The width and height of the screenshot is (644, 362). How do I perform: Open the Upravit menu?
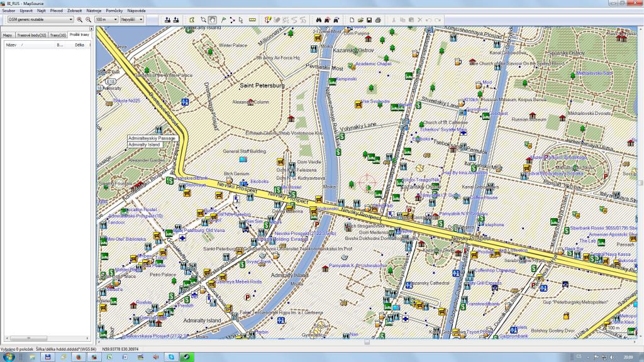click(x=26, y=11)
